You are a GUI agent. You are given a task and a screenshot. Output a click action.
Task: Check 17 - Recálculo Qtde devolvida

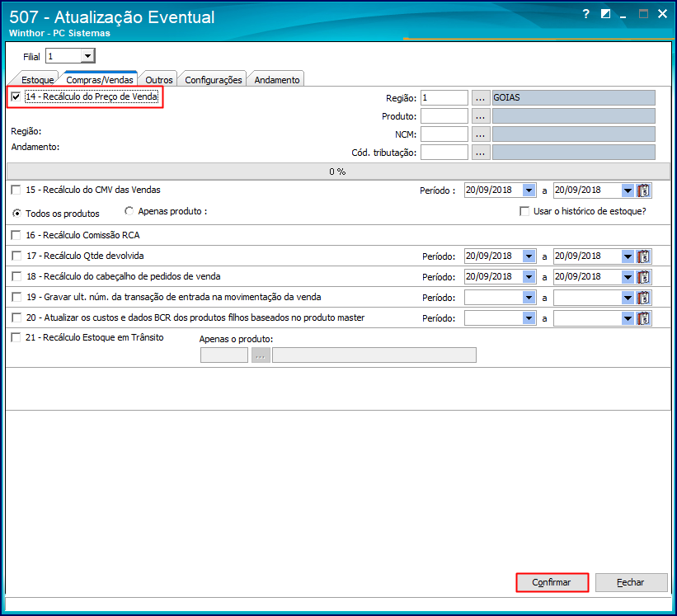tap(16, 256)
